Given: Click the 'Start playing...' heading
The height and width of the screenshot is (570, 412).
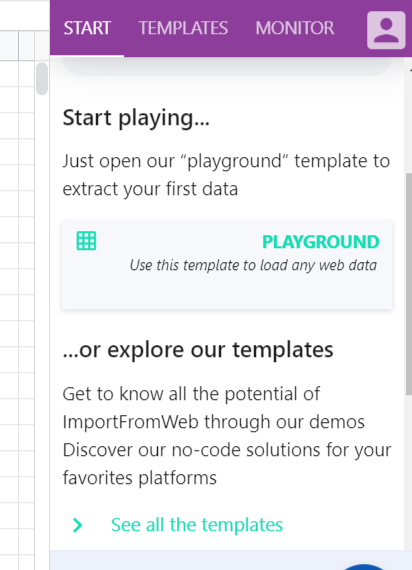Looking at the screenshot, I should [136, 118].
